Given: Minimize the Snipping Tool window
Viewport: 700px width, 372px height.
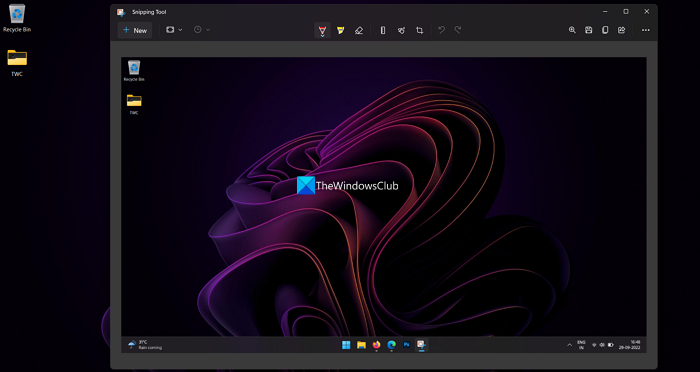Looking at the screenshot, I should (x=605, y=12).
